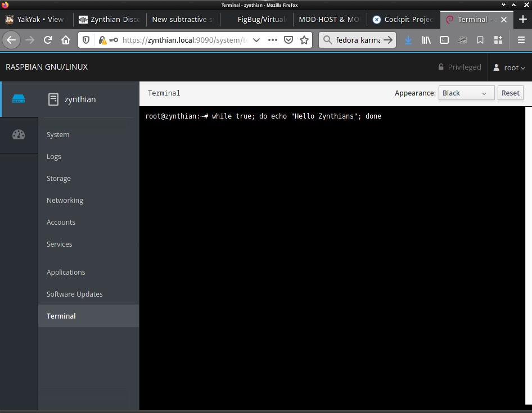Open the Firefox library
The width and height of the screenshot is (532, 413).
pos(426,40)
